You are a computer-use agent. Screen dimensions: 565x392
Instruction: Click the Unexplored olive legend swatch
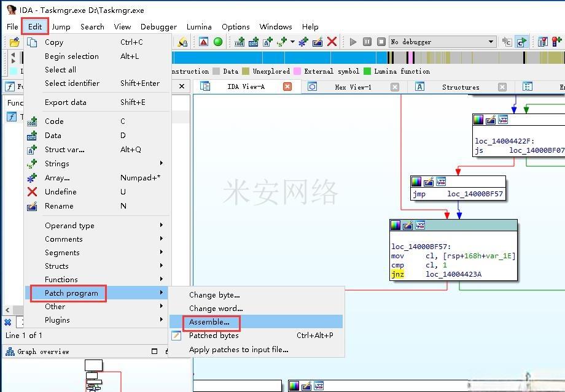(x=246, y=71)
